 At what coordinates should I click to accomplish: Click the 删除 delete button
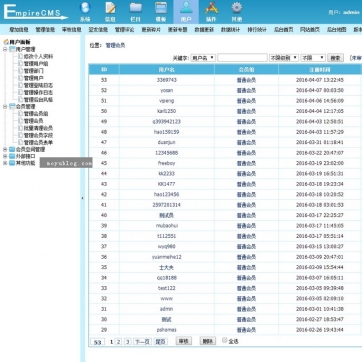click(208, 341)
